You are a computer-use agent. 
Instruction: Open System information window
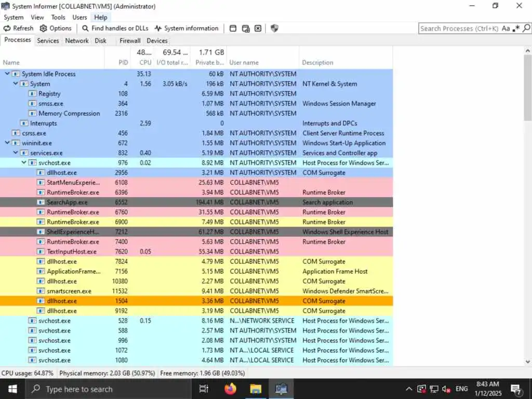pos(187,28)
